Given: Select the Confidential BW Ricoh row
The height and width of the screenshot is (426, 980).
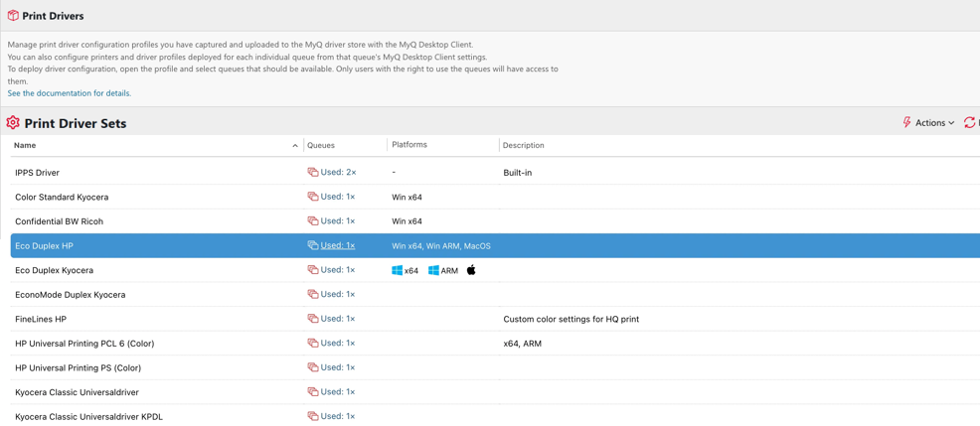Looking at the screenshot, I should click(x=60, y=221).
